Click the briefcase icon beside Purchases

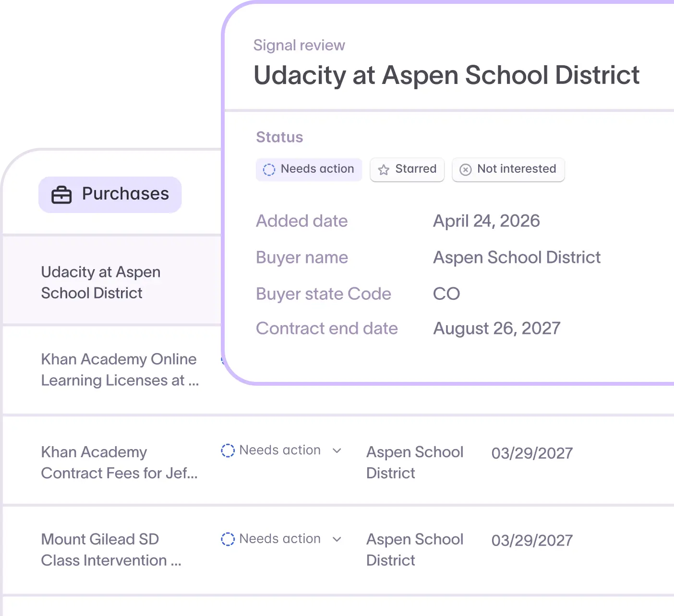(x=61, y=195)
